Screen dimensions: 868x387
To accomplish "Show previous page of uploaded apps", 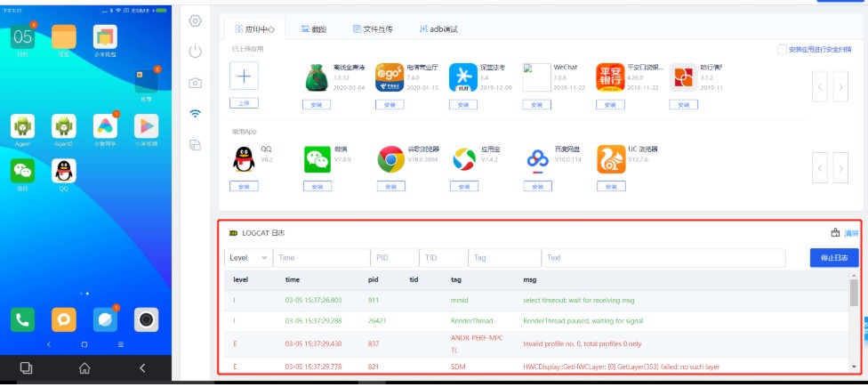I will (820, 86).
